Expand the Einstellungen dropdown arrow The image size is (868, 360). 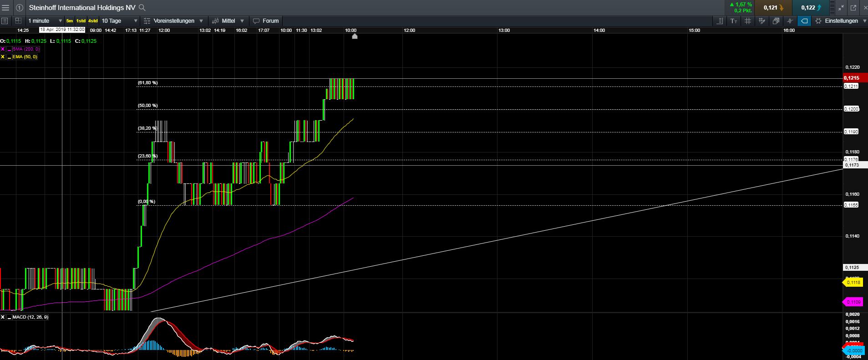[864, 21]
